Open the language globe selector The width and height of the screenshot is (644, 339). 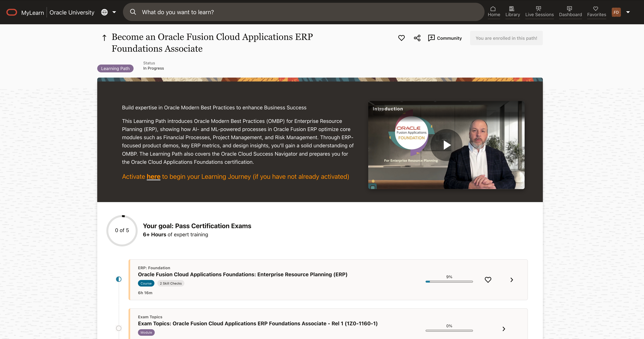click(x=105, y=12)
